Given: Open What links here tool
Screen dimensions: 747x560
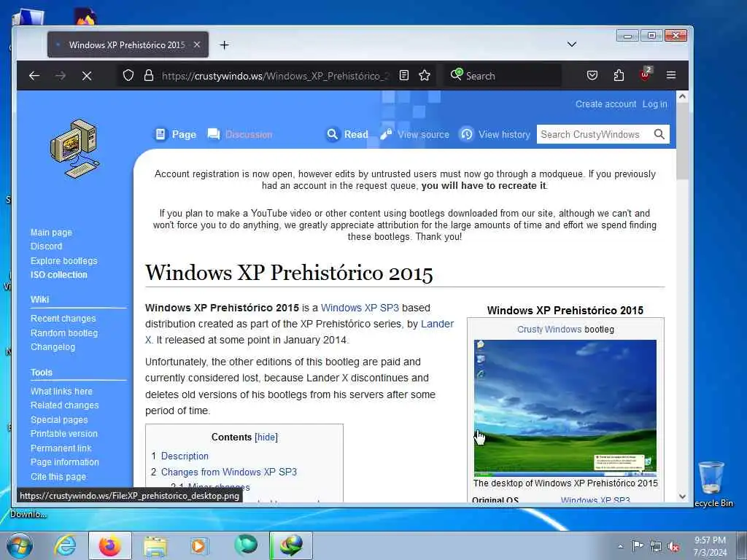Looking at the screenshot, I should coord(61,392).
